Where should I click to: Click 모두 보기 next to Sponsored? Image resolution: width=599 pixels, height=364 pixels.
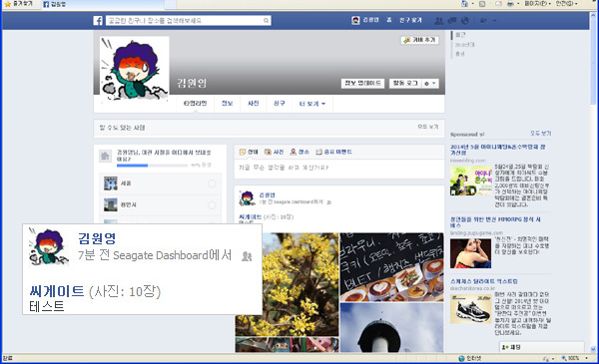[540, 134]
